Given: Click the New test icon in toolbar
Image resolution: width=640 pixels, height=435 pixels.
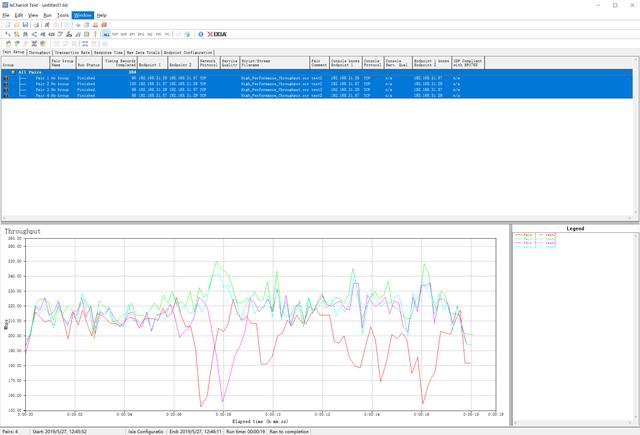Looking at the screenshot, I should pos(6,24).
